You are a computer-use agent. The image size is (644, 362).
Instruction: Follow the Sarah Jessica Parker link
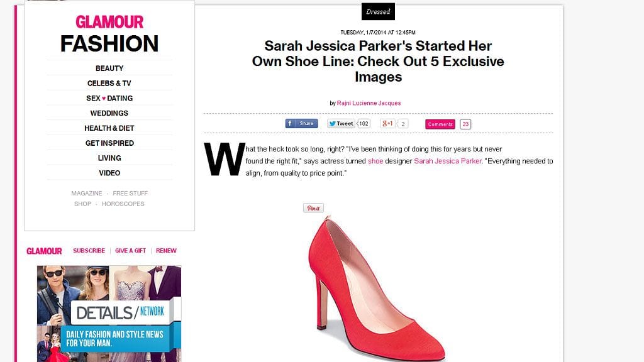click(448, 161)
